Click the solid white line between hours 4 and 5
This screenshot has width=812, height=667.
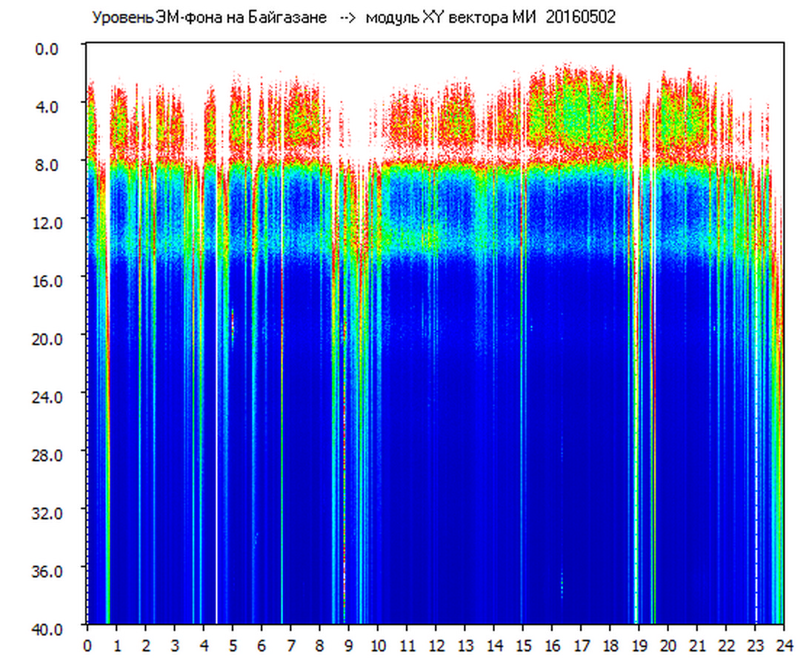[217, 445]
